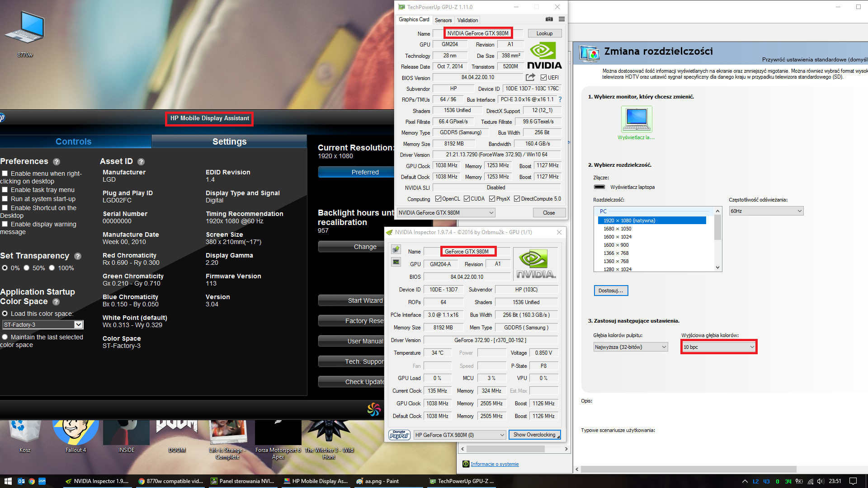Select 50% transparency radio button

[x=27, y=268]
